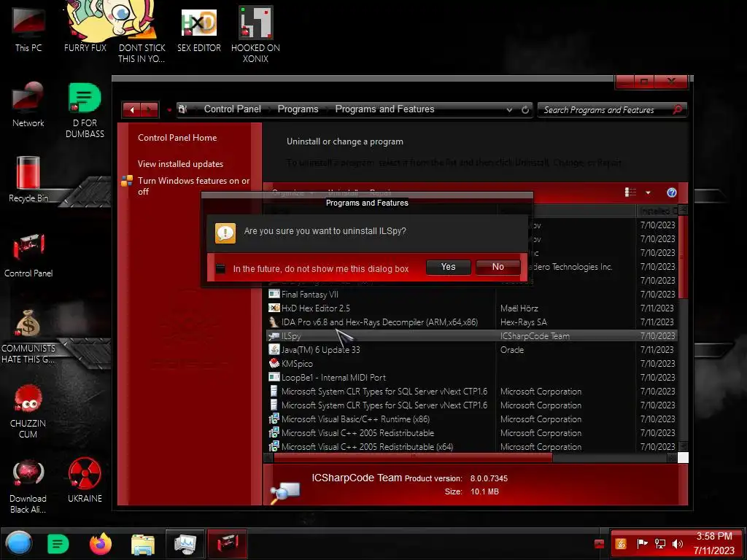Go back with the left navigation arrow
The height and width of the screenshot is (560, 747).
tap(132, 110)
